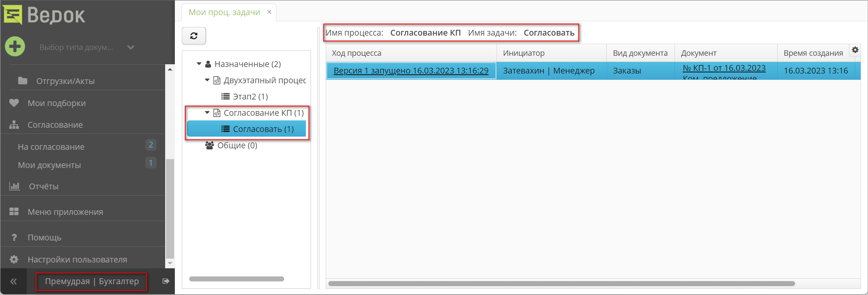The height and width of the screenshot is (295, 868).
Task: Open table column settings gear
Action: (855, 50)
